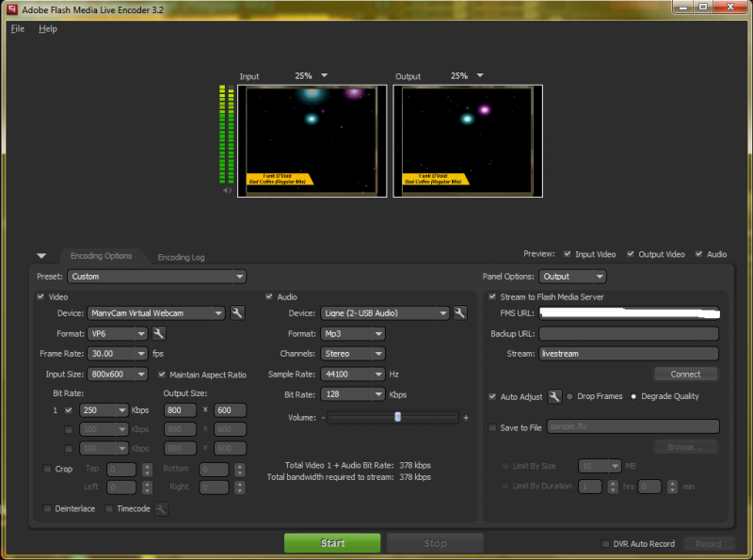Open the File menu
Viewport: 753px width, 560px height.
17,29
